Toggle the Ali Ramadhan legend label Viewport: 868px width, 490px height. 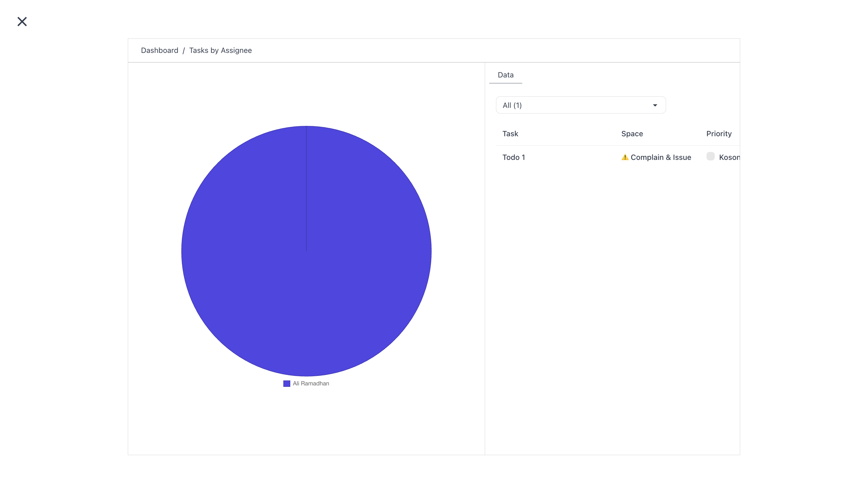(x=311, y=383)
